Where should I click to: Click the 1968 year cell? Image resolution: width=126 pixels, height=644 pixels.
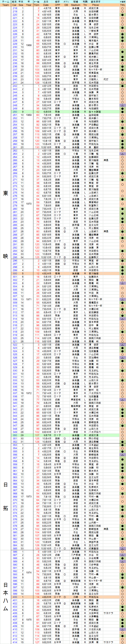pyautogui.click(x=29, y=45)
